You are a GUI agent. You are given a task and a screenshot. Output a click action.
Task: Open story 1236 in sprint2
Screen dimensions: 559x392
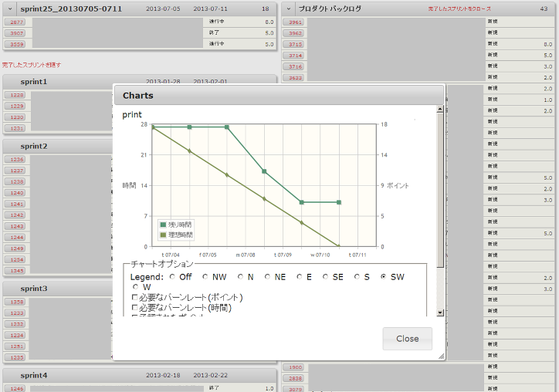tap(16, 159)
